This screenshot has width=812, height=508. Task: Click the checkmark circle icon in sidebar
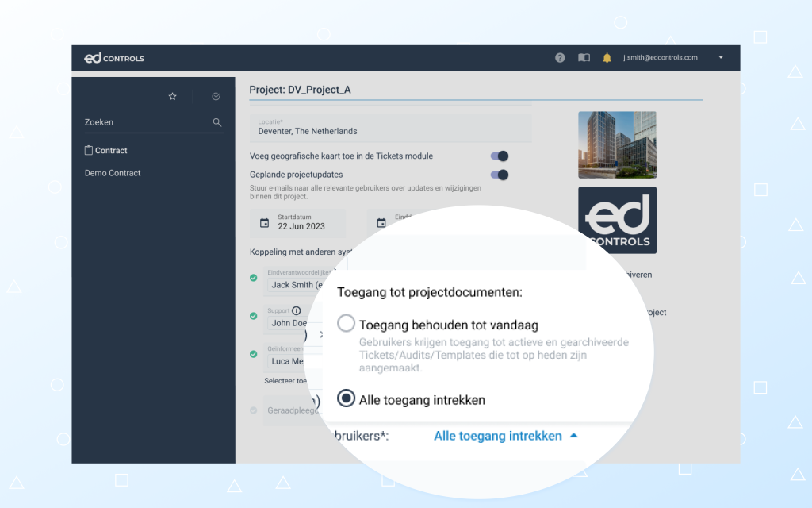(x=216, y=97)
